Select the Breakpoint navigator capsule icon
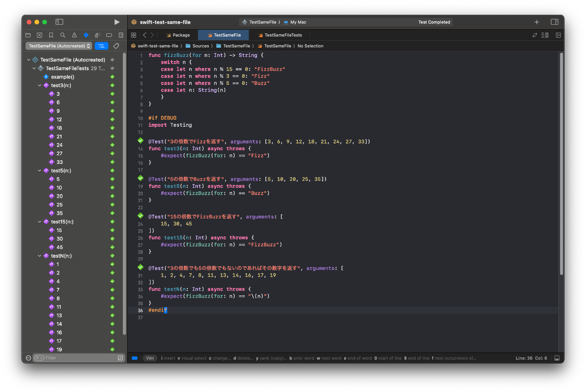Viewport: 586px width, 392px height. [x=109, y=35]
